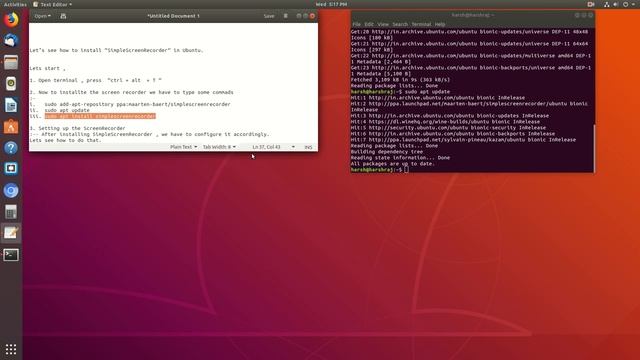Close the Text Editor window
The height and width of the screenshot is (360, 640).
pyautogui.click(x=312, y=16)
